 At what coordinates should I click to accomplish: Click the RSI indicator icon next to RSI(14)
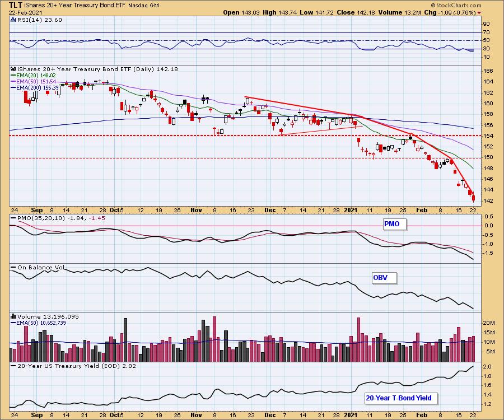[13, 20]
